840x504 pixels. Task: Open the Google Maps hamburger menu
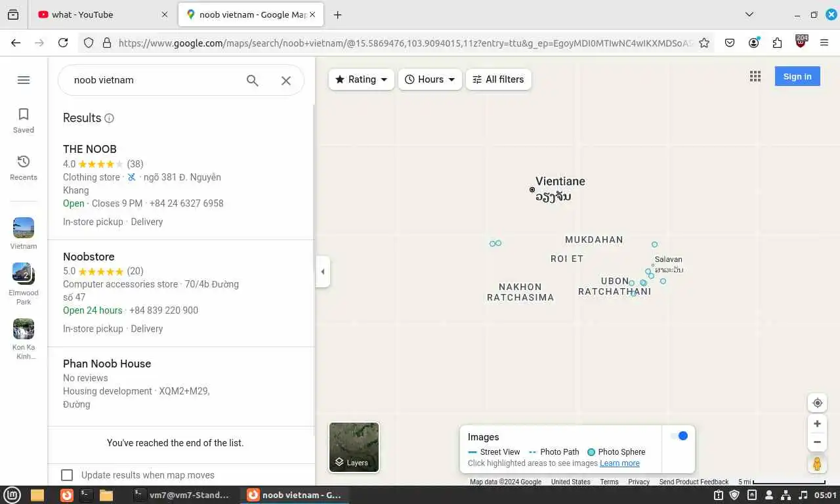coord(24,80)
